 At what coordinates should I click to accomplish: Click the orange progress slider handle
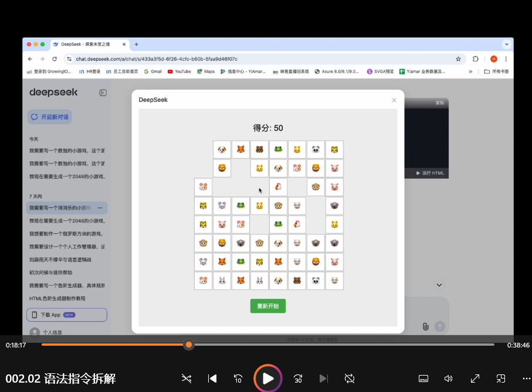(x=189, y=345)
